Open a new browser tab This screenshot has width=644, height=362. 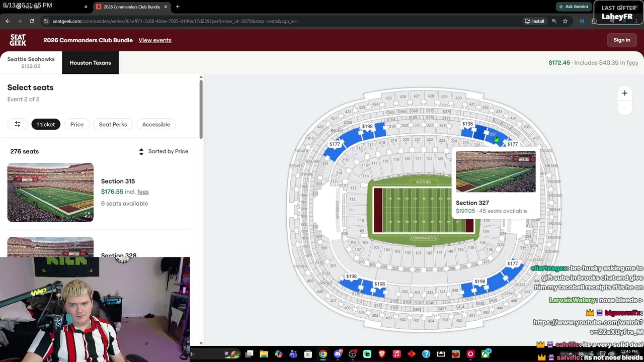click(178, 7)
